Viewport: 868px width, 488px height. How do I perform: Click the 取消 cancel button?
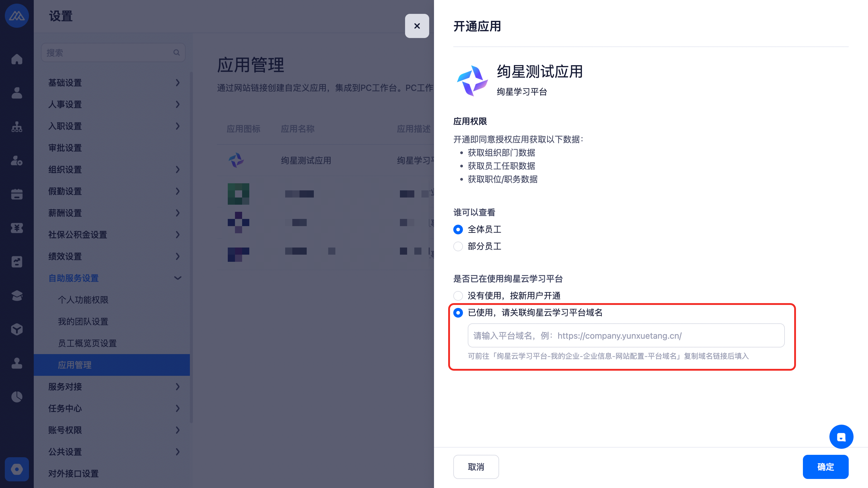tap(476, 467)
